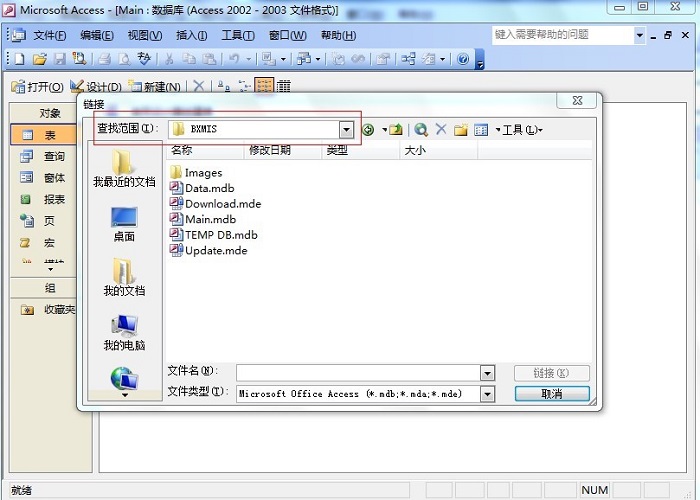Viewport: 700px width, 500px height.
Task: Click the List view icon in database window
Action: [x=264, y=86]
